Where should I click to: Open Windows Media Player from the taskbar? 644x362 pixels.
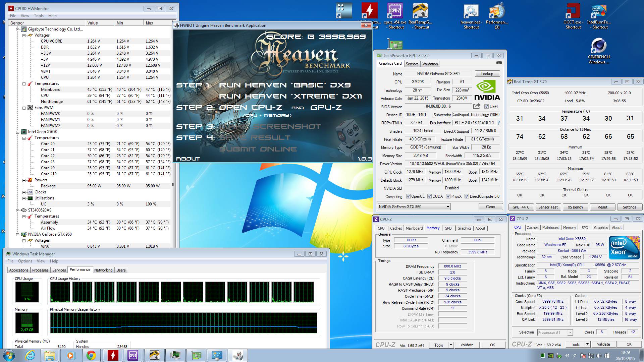point(70,355)
